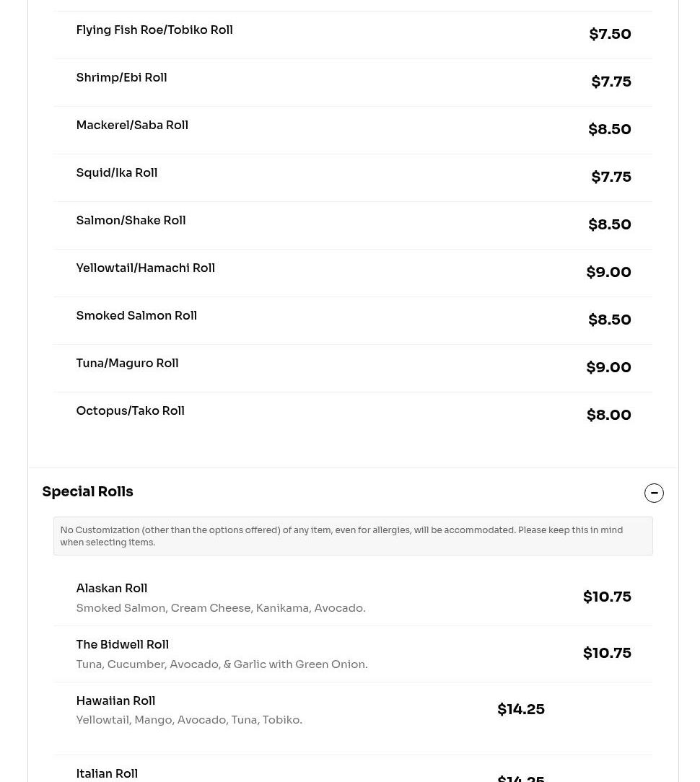Choose the Shrimp/Ebi Roll item
The height and width of the screenshot is (782, 700).
pyautogui.click(x=121, y=78)
